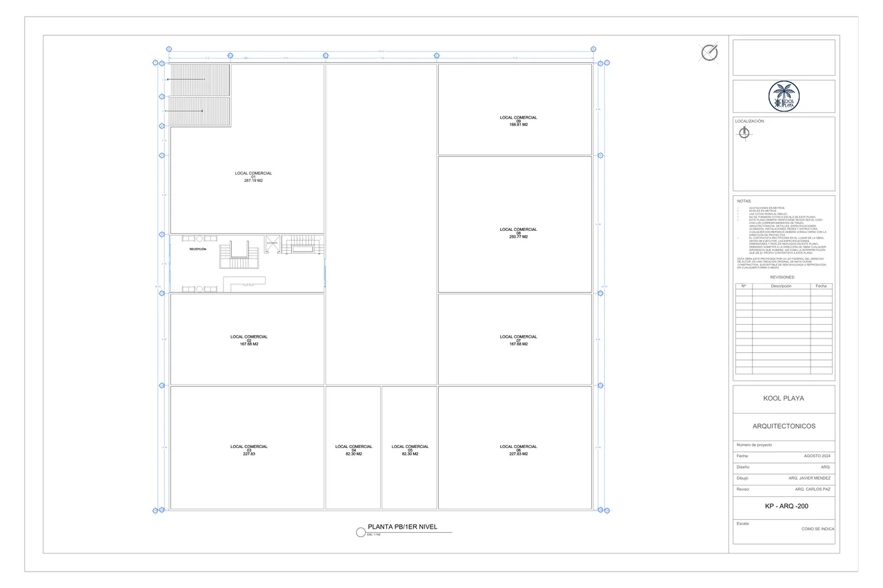
Task: Click the label LOCAL COMERCIAL 01
Action: [253, 175]
